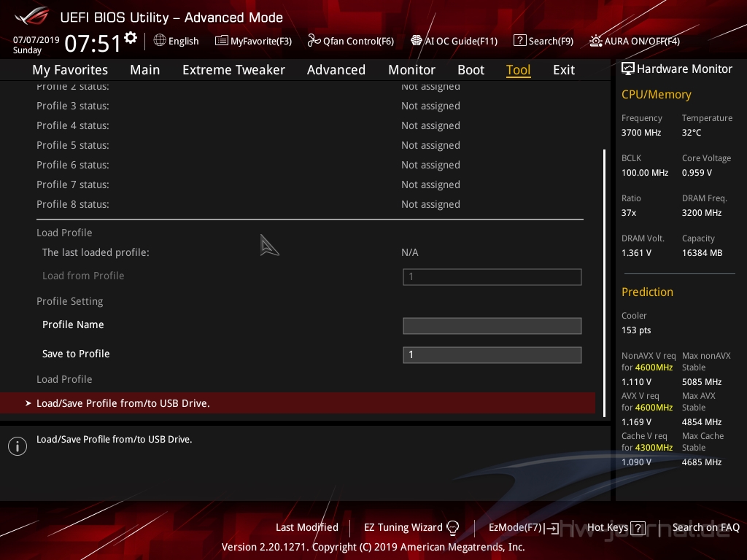Click the 4854 MHz Max AVX value

tap(701, 422)
